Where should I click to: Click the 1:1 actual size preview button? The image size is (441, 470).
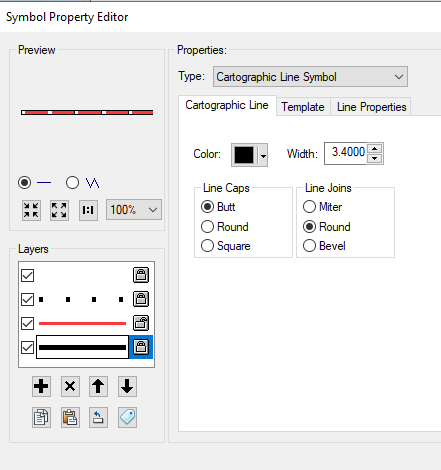(88, 210)
